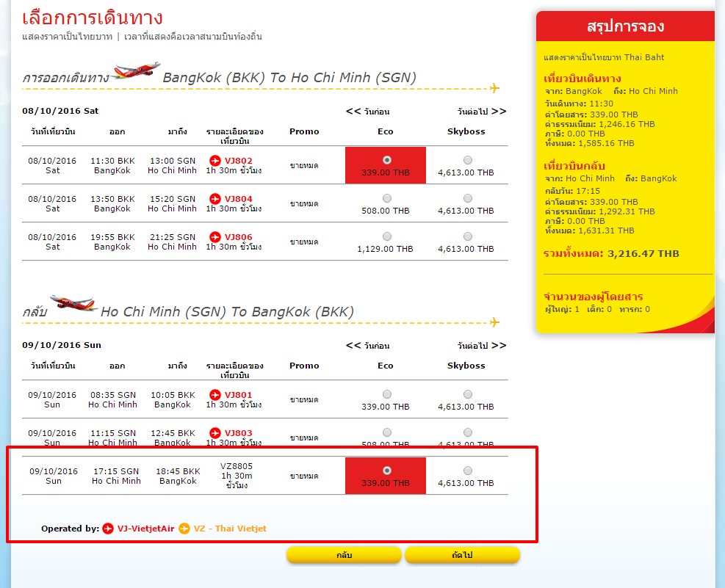Open flight VJ806 details
Viewport: 725px width, 588px height.
239,237
